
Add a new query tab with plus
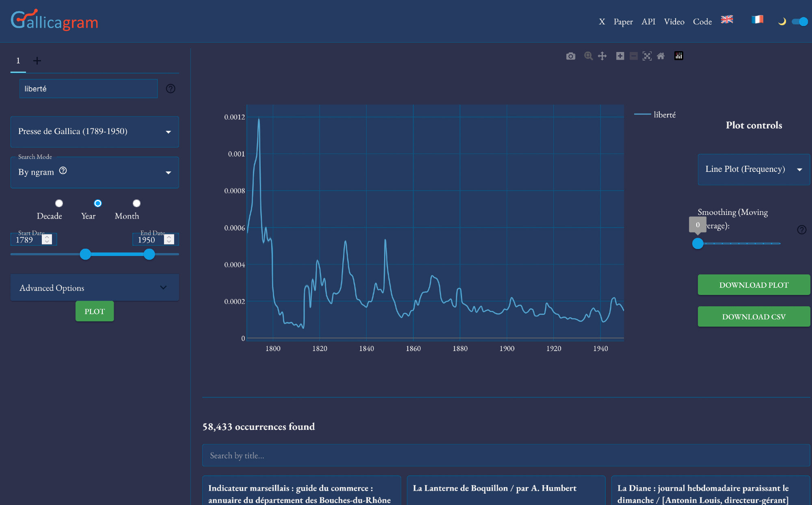37,61
